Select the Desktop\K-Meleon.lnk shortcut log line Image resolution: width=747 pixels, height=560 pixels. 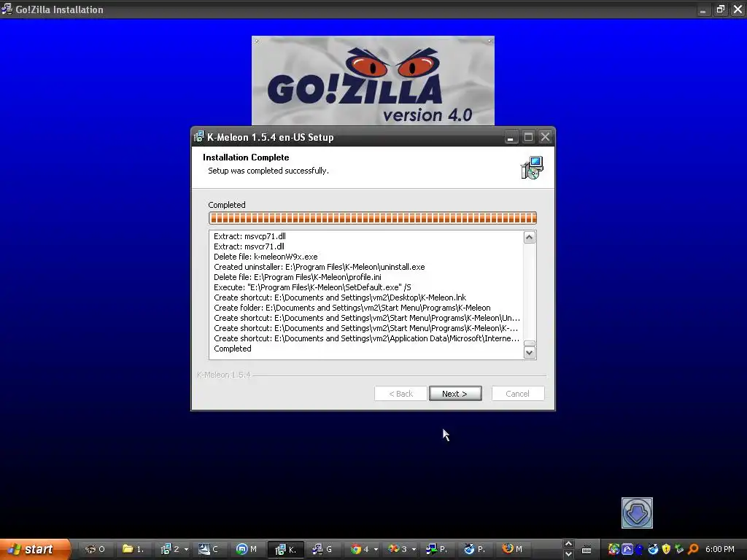point(340,297)
